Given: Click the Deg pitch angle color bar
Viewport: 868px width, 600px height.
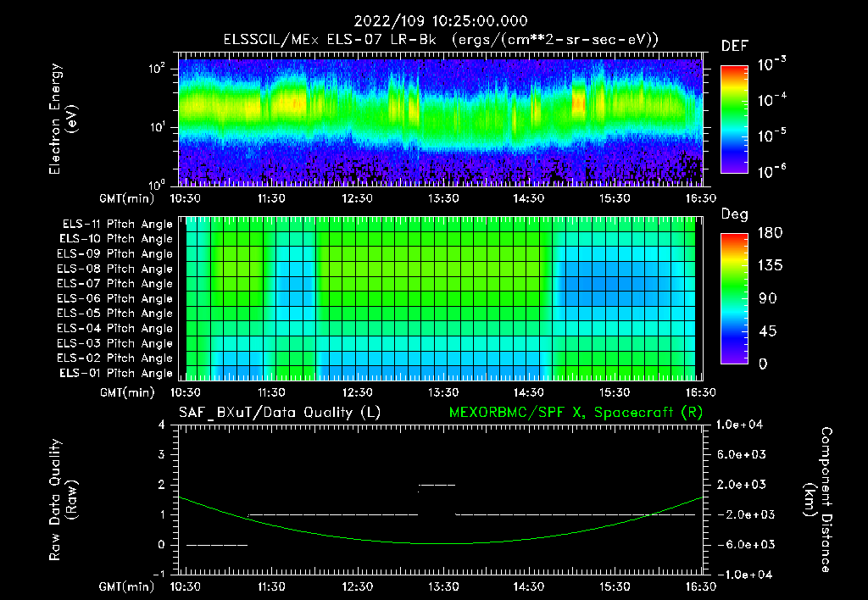Looking at the screenshot, I should click(x=734, y=299).
